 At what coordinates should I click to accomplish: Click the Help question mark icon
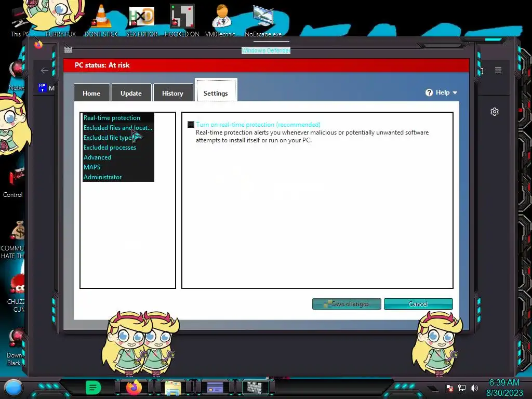pyautogui.click(x=429, y=92)
